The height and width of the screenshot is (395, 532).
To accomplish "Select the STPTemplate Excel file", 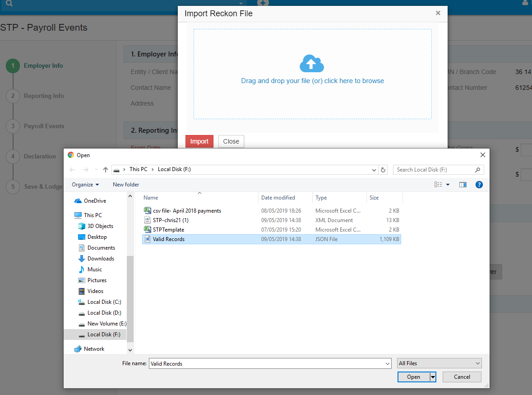I will coord(168,230).
